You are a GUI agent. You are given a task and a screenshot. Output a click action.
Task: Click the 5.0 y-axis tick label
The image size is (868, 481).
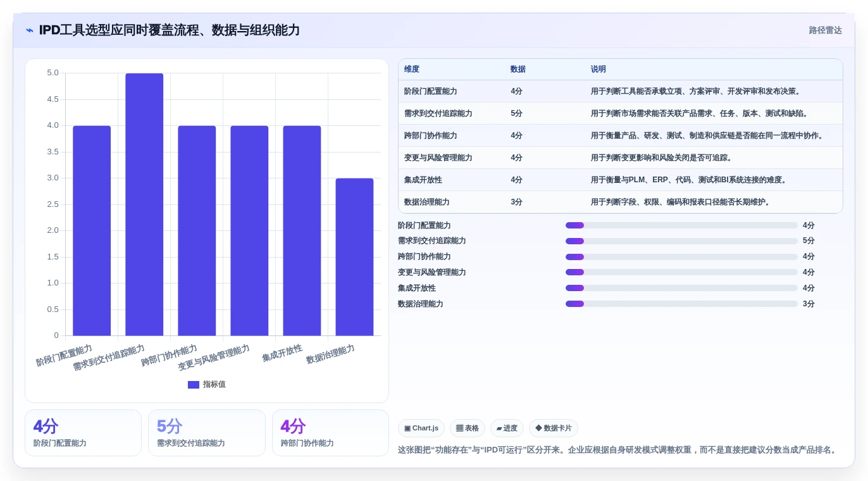[53, 73]
